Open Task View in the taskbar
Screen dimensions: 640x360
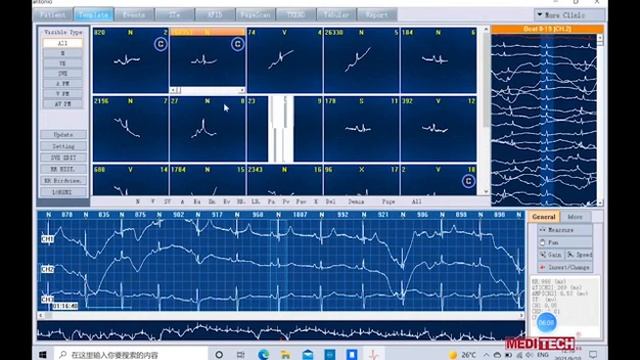[241, 354]
